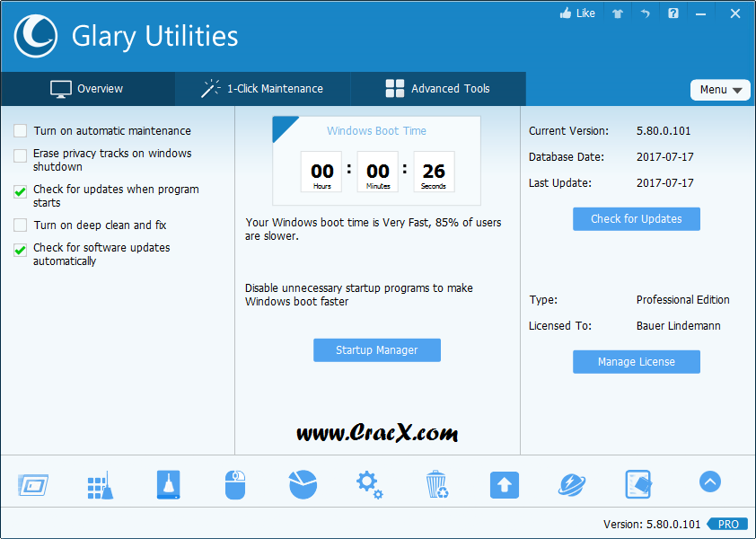Click the curved undo arrow in title bar
Screen dimensions: 756x539
(x=645, y=13)
